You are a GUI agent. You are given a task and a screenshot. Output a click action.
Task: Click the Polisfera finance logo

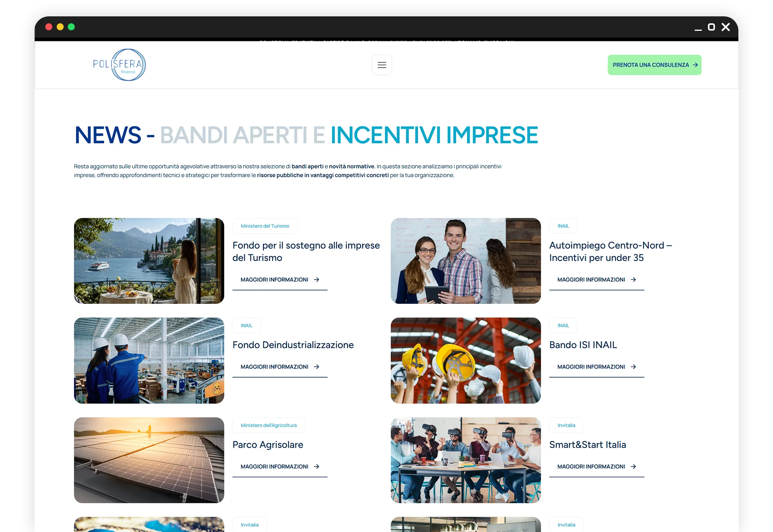tap(119, 65)
